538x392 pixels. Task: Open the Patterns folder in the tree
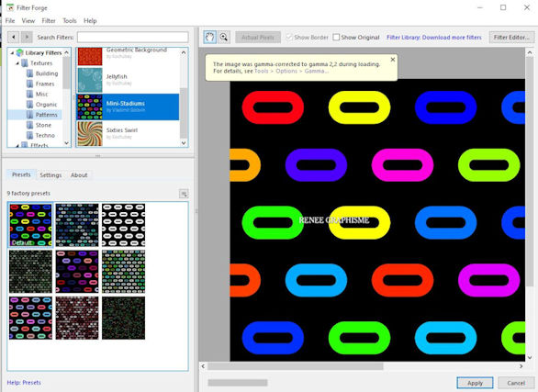(46, 115)
